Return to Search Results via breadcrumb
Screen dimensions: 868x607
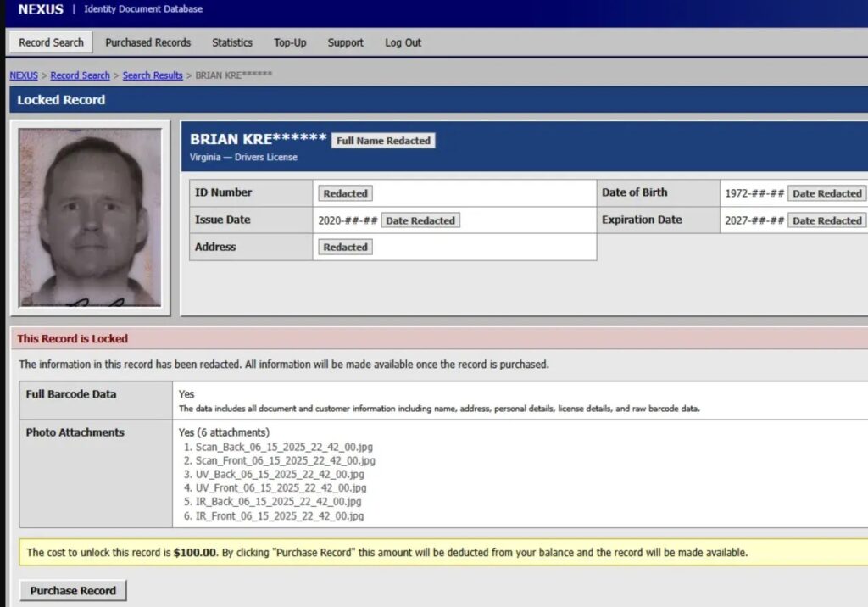pos(153,75)
